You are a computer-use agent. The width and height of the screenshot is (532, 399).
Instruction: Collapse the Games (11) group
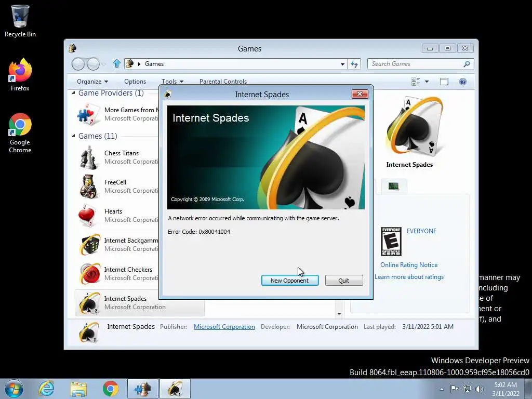pyautogui.click(x=73, y=136)
